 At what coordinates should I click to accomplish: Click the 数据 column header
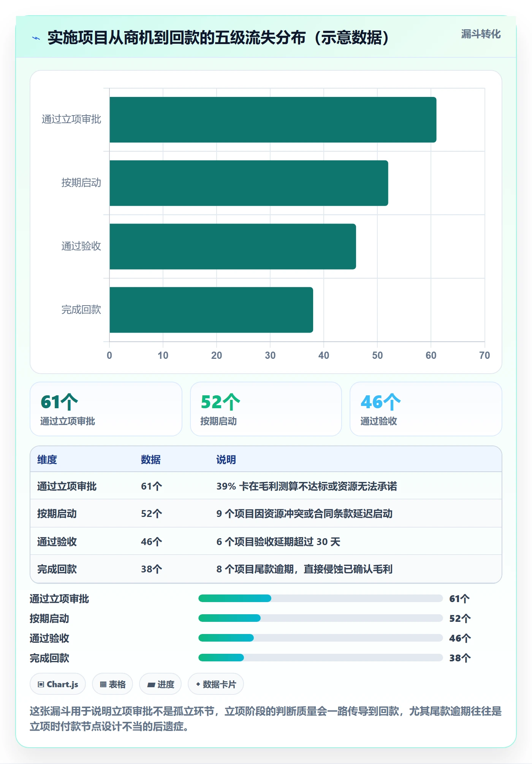pos(151,460)
